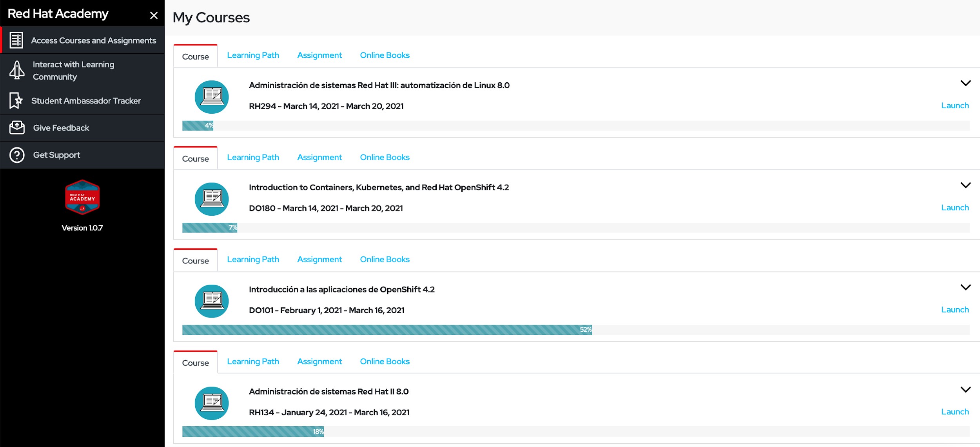Select Course tab above DO180
This screenshot has height=447, width=980.
coord(196,158)
